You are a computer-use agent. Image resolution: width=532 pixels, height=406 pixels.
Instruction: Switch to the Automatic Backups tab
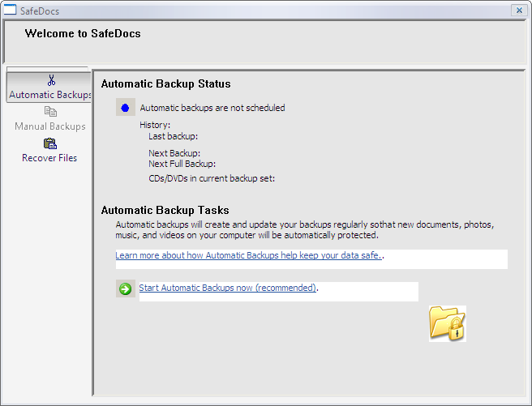(x=49, y=95)
